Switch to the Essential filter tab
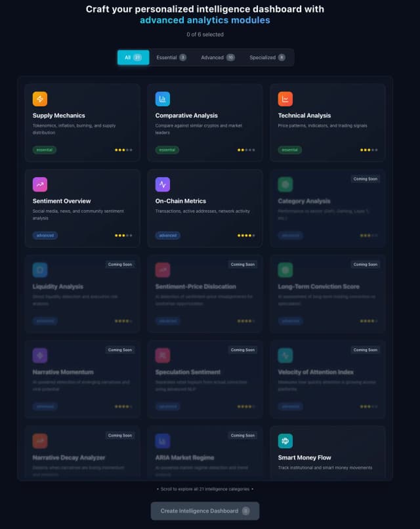This screenshot has height=529, width=420. (171, 58)
